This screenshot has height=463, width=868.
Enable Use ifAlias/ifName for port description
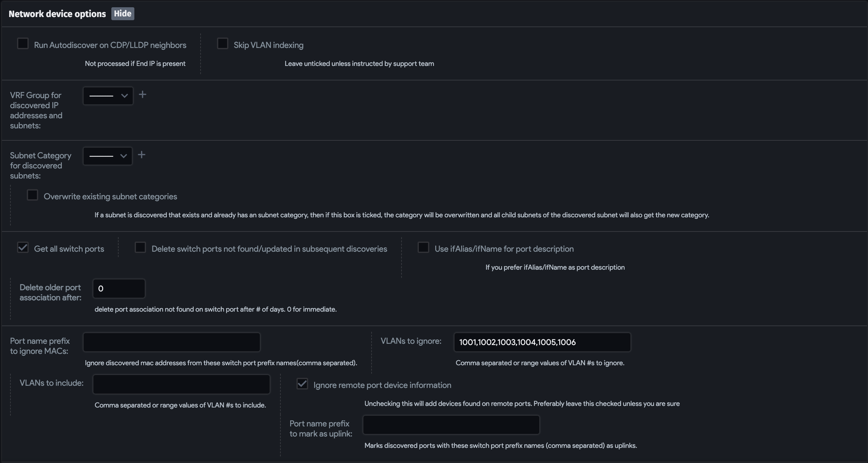(x=423, y=248)
